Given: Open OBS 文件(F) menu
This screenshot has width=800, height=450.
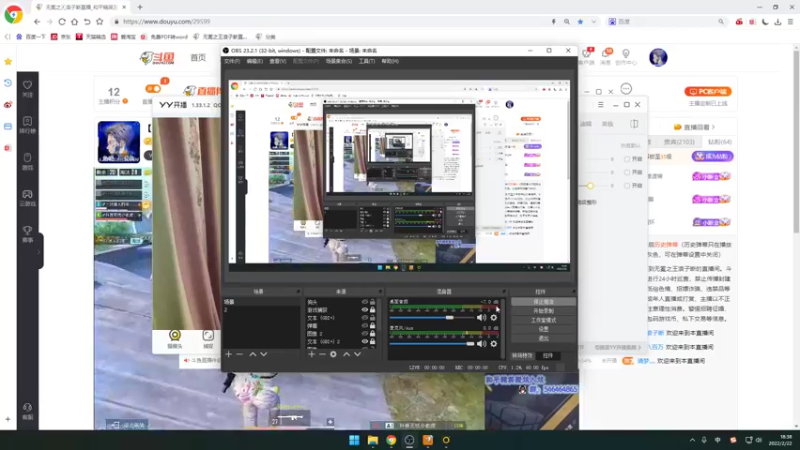Looking at the screenshot, I should [x=232, y=61].
